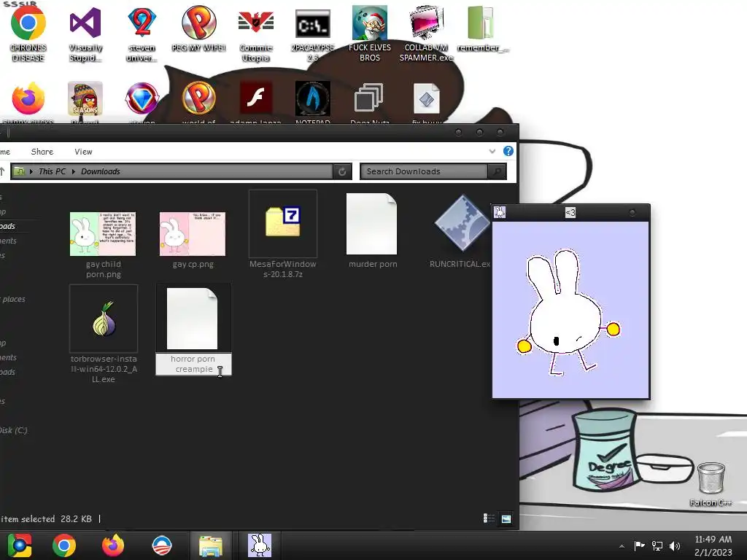Go up one folder level with up arrow
Image resolution: width=747 pixels, height=560 pixels.
tap(2, 171)
